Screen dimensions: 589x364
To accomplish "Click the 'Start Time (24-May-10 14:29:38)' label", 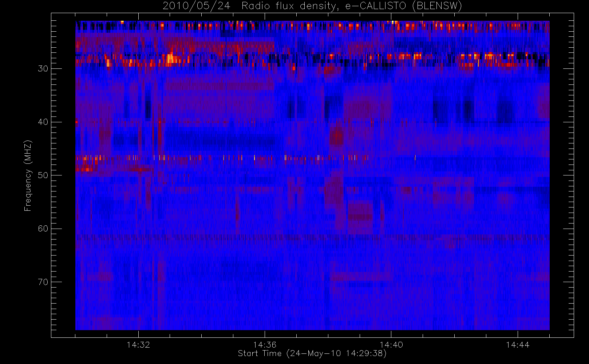I will click(x=312, y=353).
